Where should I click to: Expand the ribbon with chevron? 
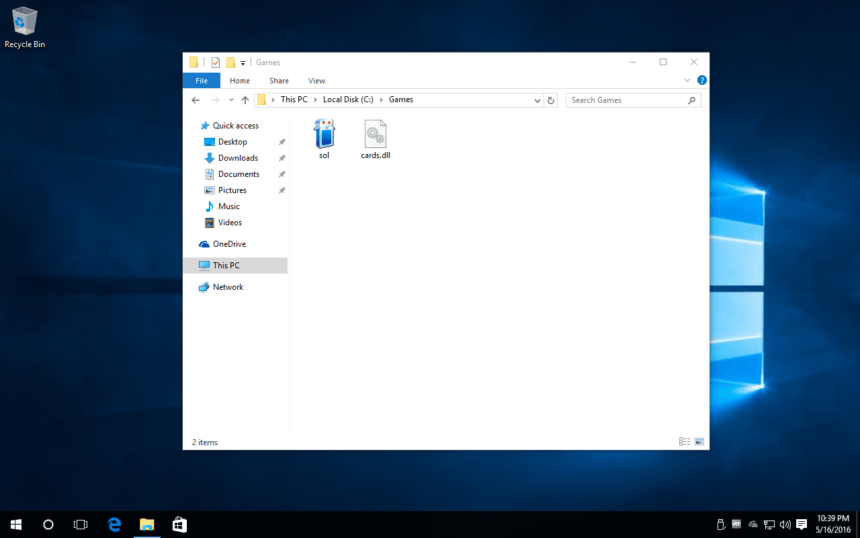(x=687, y=80)
